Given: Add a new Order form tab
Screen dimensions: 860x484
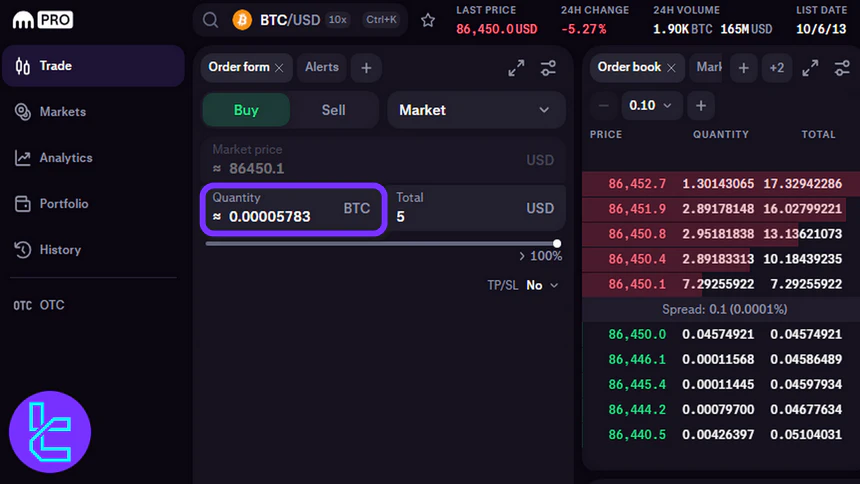Looking at the screenshot, I should [366, 68].
